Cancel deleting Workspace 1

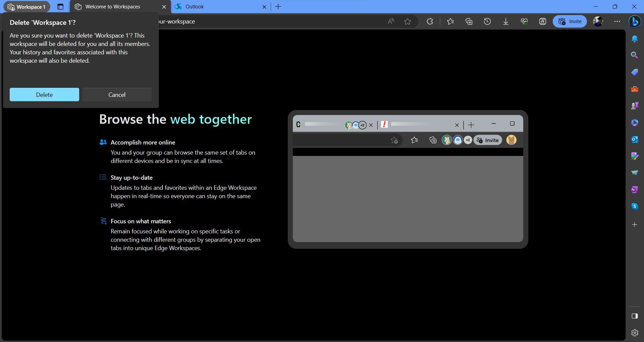pos(117,95)
